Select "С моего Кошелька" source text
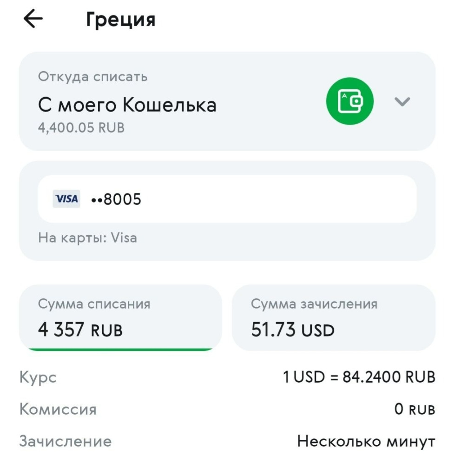This screenshot has height=476, width=454. tap(127, 106)
